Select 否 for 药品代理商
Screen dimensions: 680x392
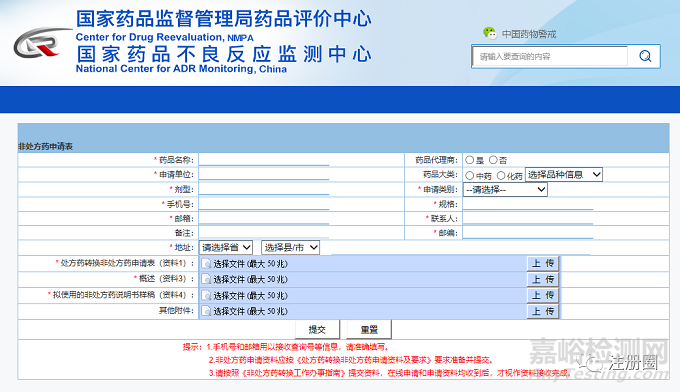(493, 160)
